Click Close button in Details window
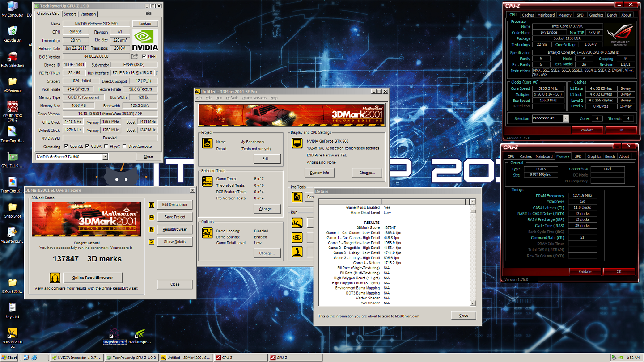Screen dimensions: 644x362 coord(463,316)
